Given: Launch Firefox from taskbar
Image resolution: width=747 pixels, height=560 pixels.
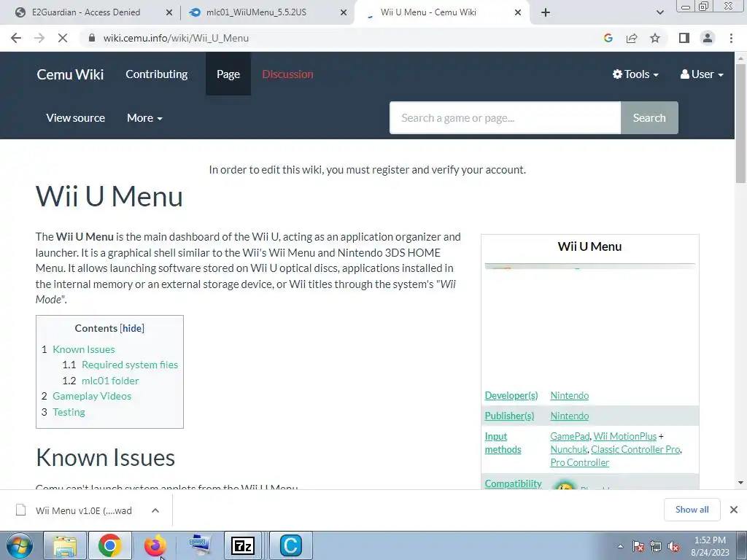Looking at the screenshot, I should (155, 545).
